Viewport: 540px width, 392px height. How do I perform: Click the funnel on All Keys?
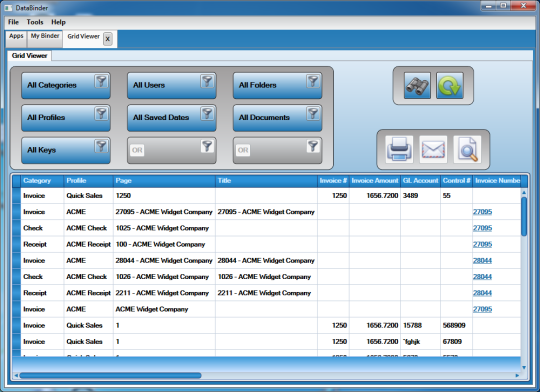click(x=101, y=146)
